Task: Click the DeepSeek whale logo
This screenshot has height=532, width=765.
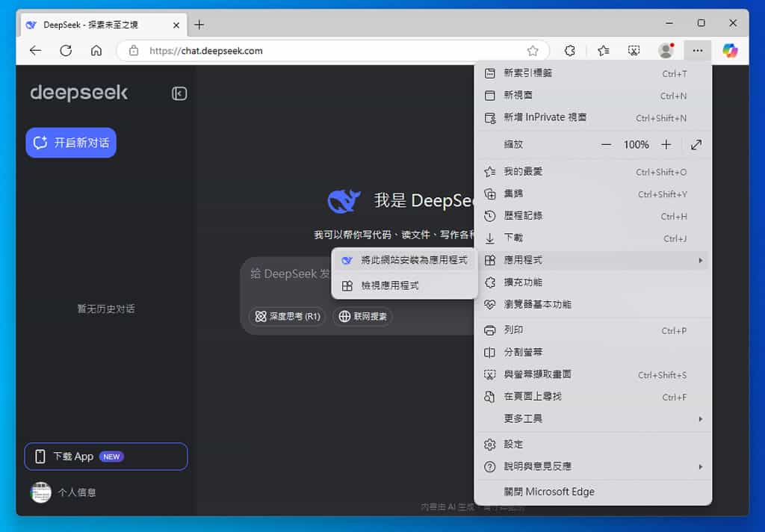Action: (x=344, y=201)
